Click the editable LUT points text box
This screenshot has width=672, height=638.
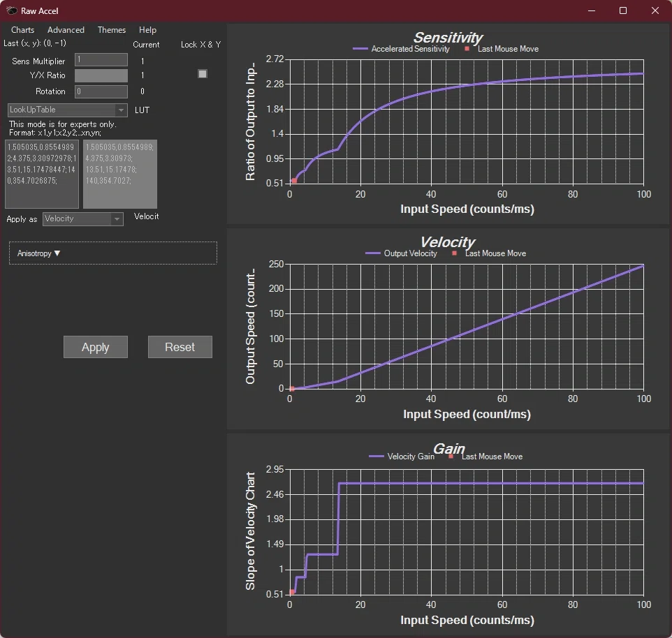point(42,174)
